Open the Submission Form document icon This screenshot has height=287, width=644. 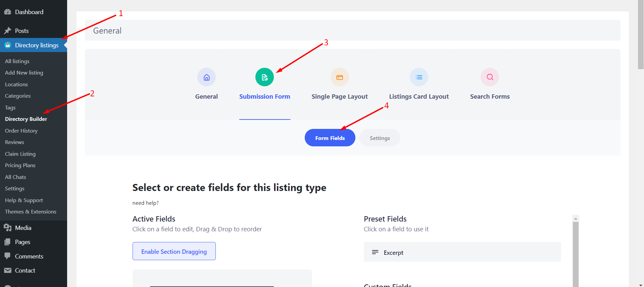(x=264, y=77)
